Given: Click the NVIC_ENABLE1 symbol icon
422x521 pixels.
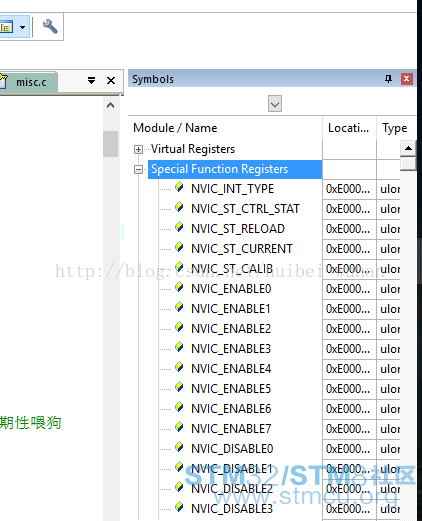Looking at the screenshot, I should pos(179,307).
